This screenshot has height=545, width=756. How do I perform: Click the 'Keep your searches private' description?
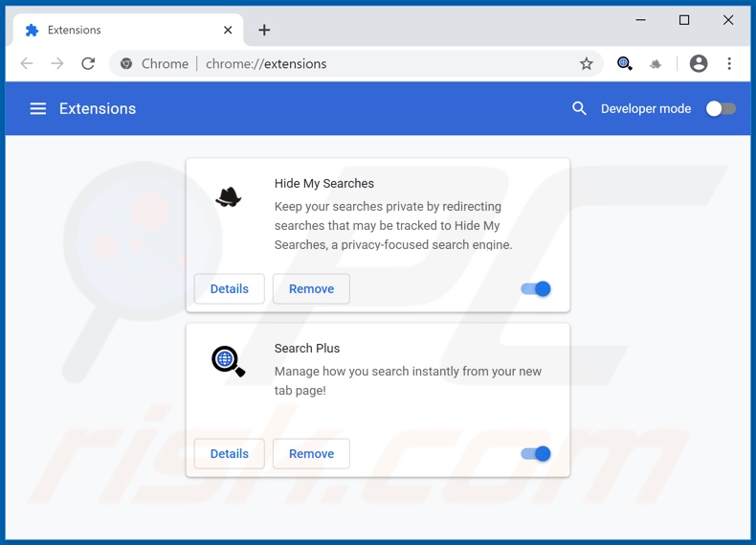pos(393,225)
